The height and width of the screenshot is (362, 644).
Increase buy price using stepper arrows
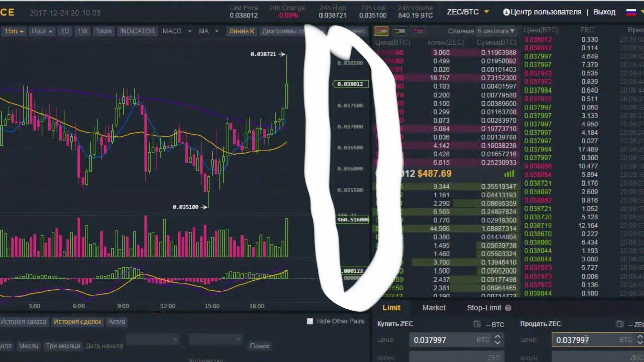[497, 337]
